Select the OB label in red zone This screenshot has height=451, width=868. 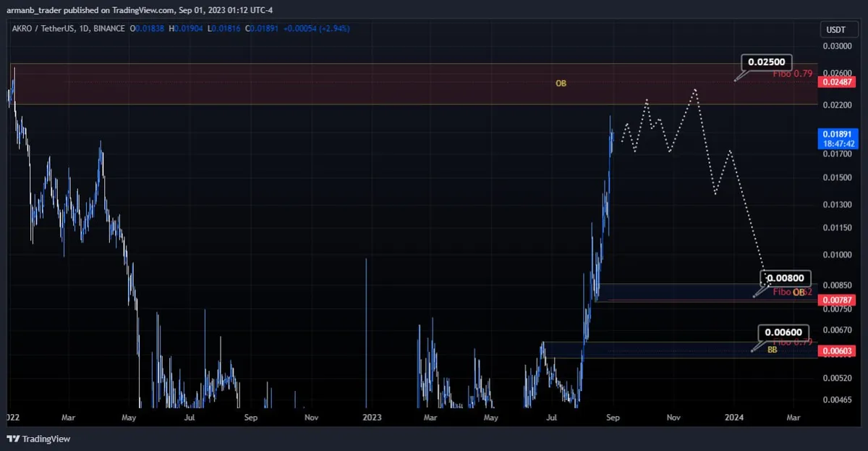(561, 84)
